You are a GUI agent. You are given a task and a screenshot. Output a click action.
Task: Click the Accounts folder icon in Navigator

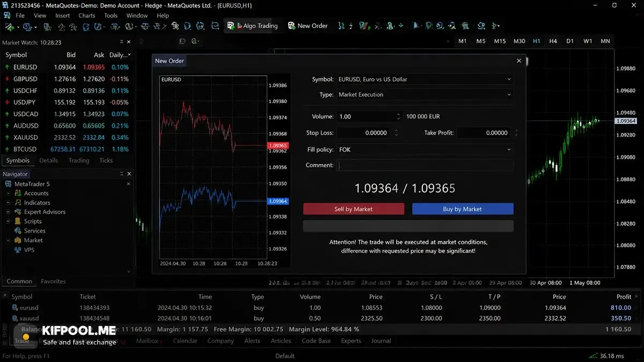point(18,193)
